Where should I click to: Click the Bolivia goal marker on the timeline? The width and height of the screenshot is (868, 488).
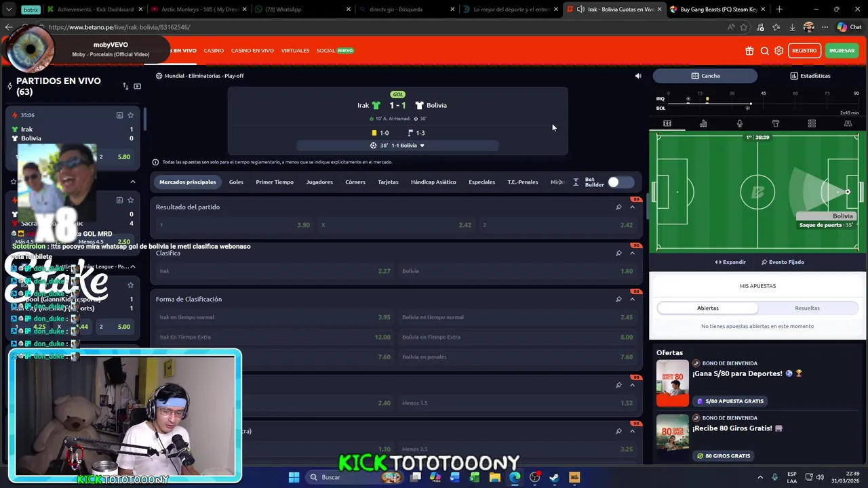(x=748, y=108)
